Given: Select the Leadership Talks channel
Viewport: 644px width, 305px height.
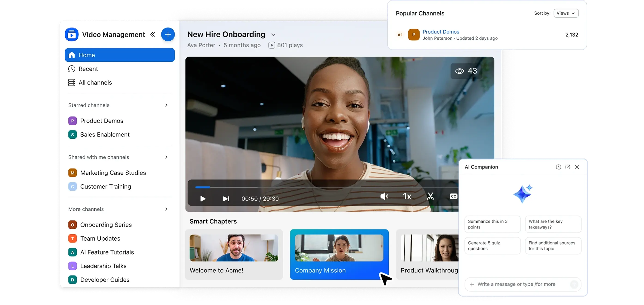Looking at the screenshot, I should [103, 266].
